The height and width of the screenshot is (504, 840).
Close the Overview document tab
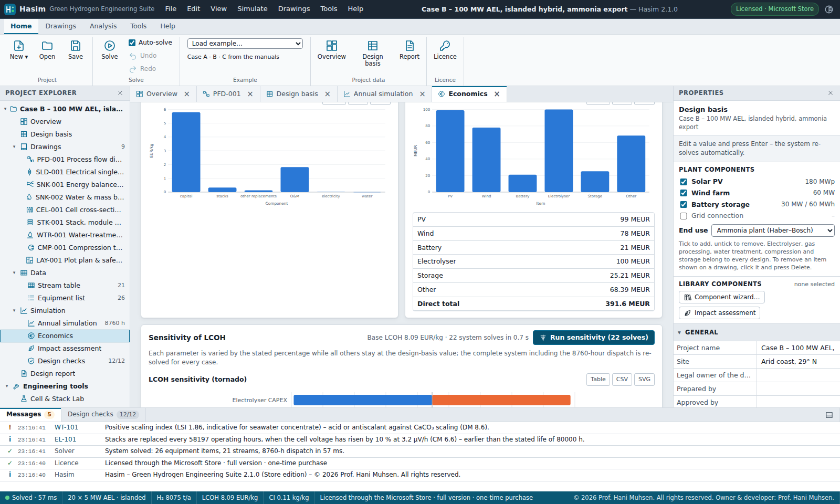pyautogui.click(x=187, y=94)
